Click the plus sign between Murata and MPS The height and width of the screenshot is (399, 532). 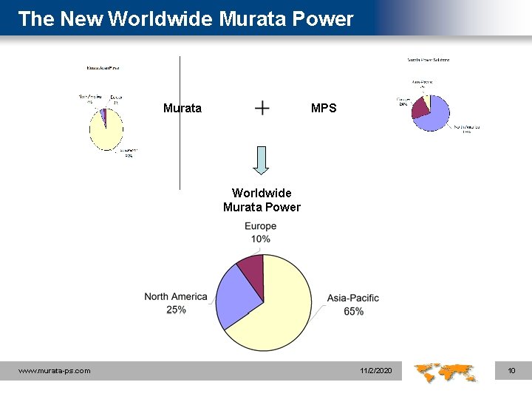pos(262,108)
